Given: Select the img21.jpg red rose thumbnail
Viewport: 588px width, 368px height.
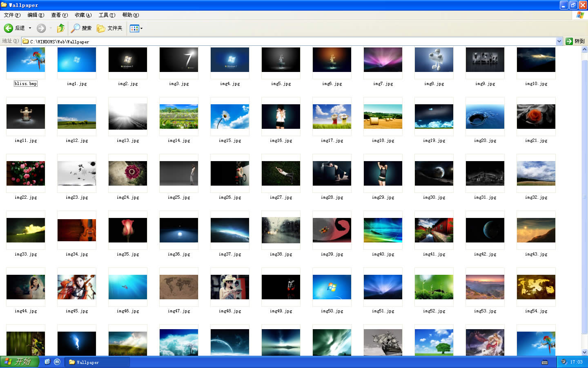Looking at the screenshot, I should tap(536, 117).
